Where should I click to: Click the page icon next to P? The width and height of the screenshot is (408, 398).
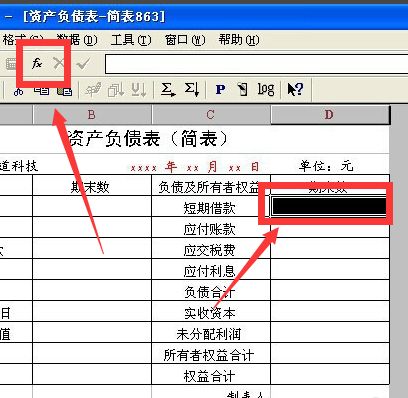[x=242, y=89]
